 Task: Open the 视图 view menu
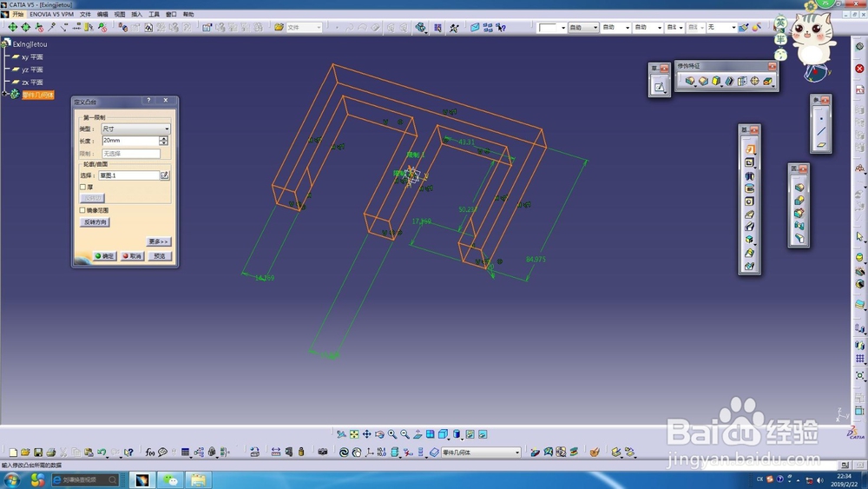tap(120, 14)
